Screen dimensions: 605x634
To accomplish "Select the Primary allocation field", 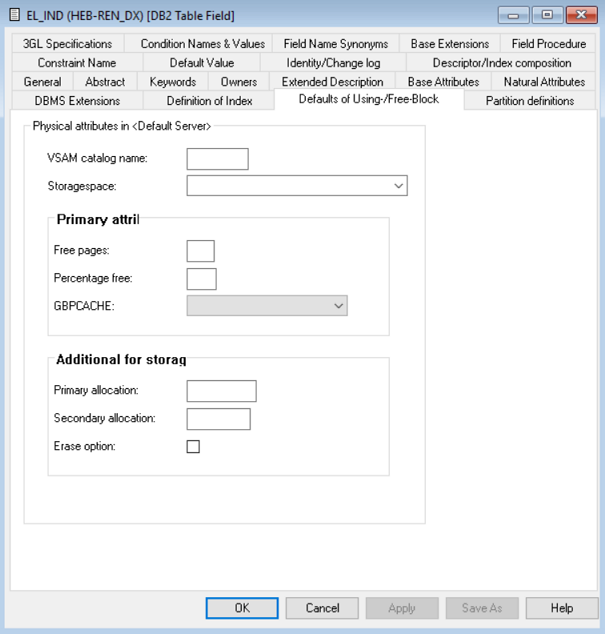I will [221, 391].
